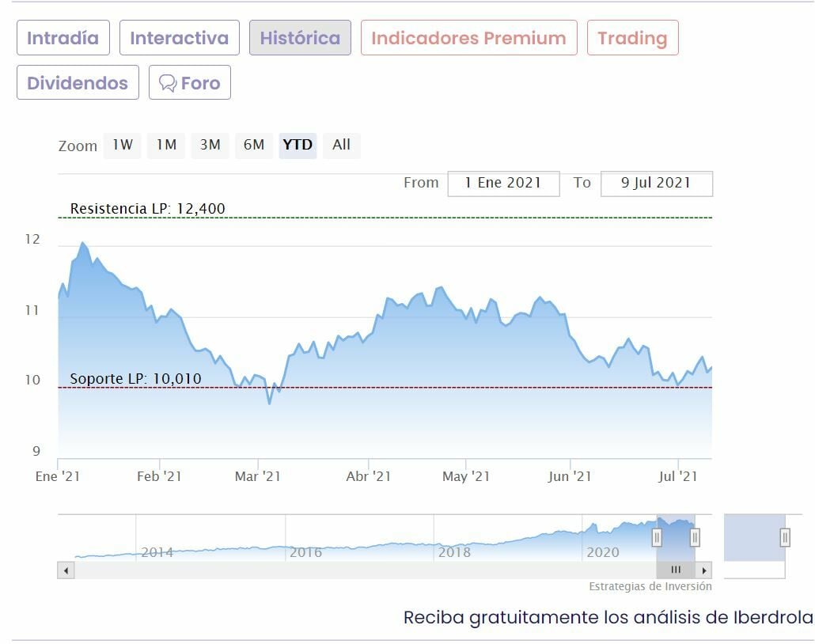Select the 1W zoom range
This screenshot has height=644, width=815.
click(x=122, y=145)
